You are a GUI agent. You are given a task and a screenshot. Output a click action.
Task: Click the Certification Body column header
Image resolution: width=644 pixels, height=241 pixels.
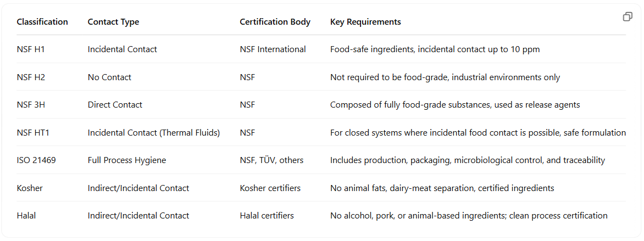[275, 22]
